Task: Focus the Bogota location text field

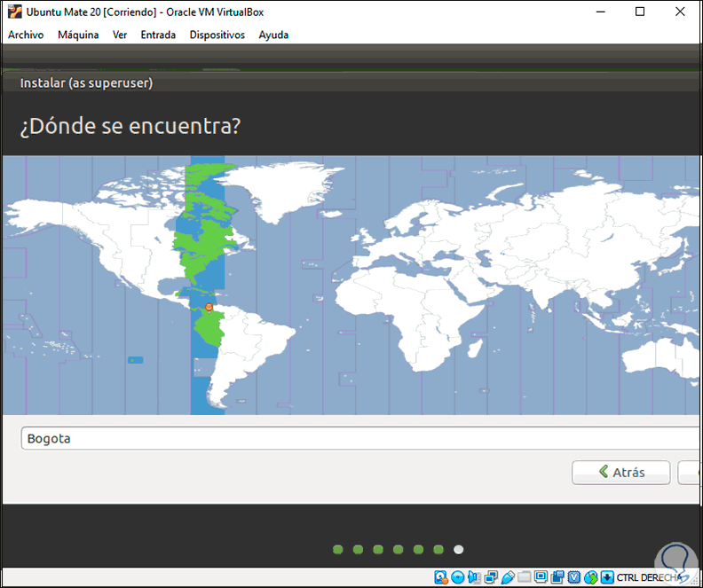Action: 360,438
